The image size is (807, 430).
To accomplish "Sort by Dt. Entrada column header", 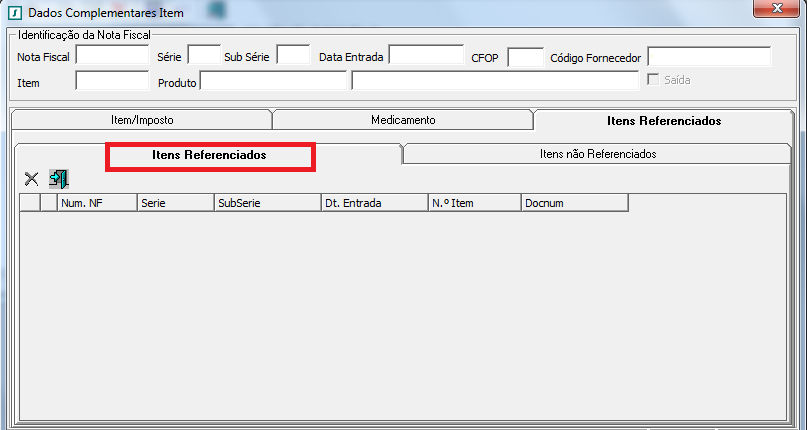I will tap(375, 203).
